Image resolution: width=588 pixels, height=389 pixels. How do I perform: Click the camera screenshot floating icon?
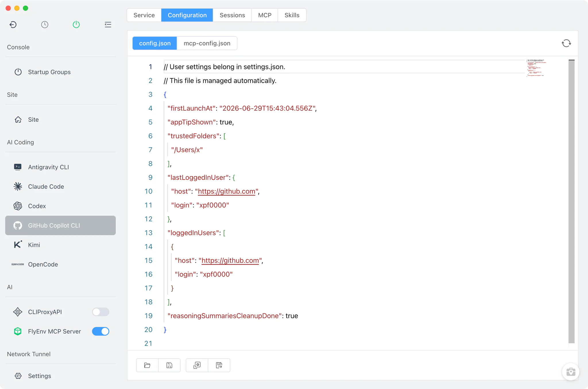tap(570, 372)
